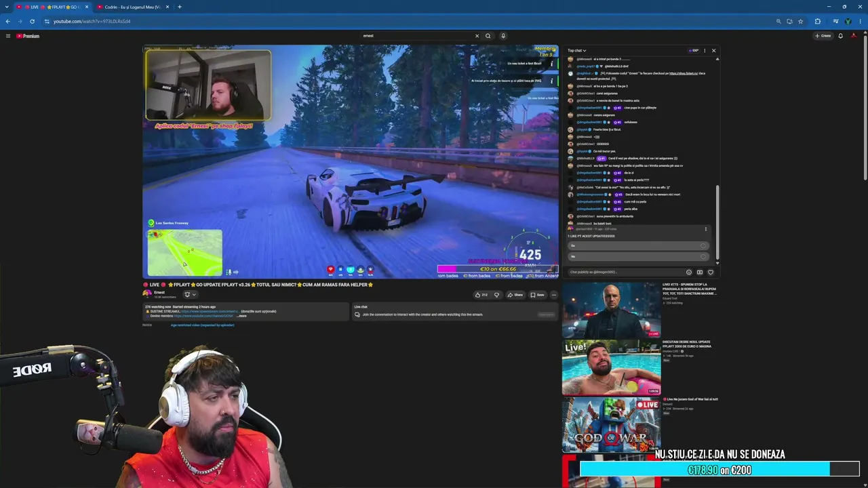Open the Chrome three-dot menu

coord(860,21)
